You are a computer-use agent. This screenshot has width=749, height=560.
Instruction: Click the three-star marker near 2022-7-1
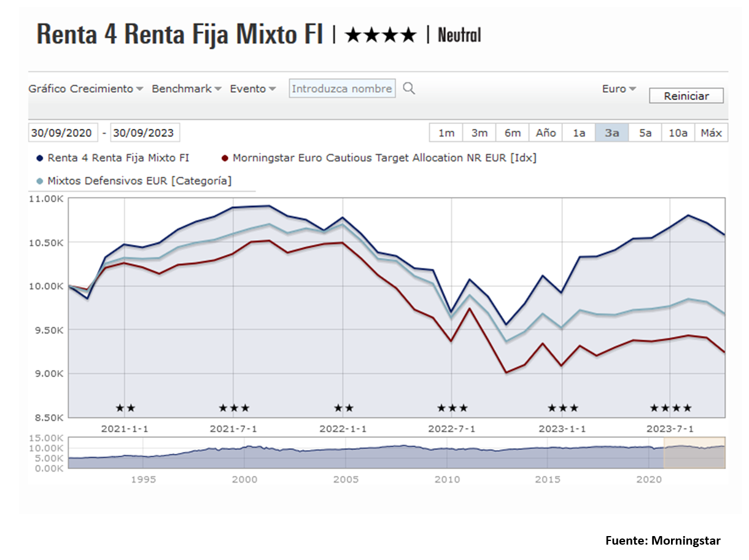(x=452, y=408)
